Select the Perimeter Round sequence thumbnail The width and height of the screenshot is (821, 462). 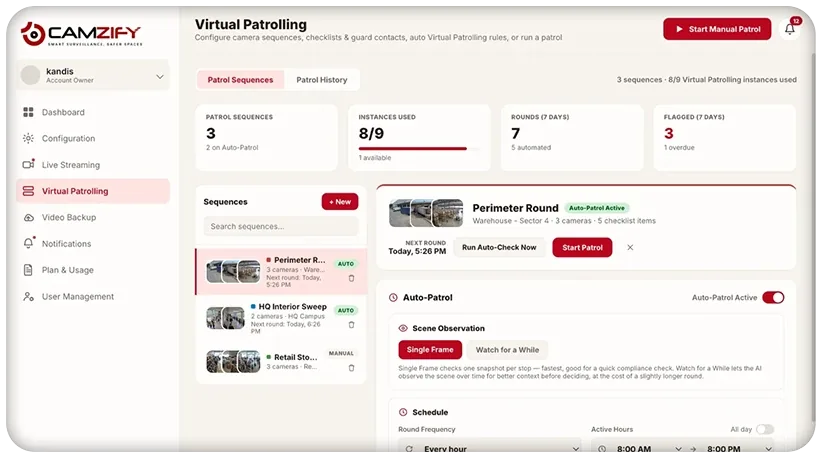coord(234,272)
